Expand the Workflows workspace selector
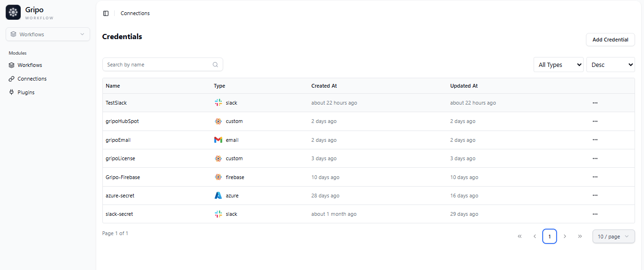The image size is (644, 270). point(48,34)
